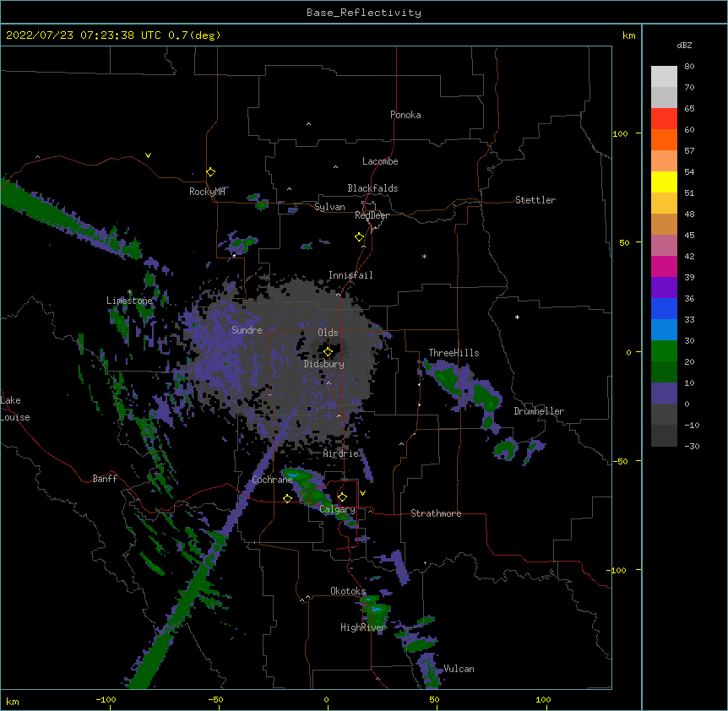Click the Drumheller town label
Image resolution: width=728 pixels, height=711 pixels.
(539, 411)
